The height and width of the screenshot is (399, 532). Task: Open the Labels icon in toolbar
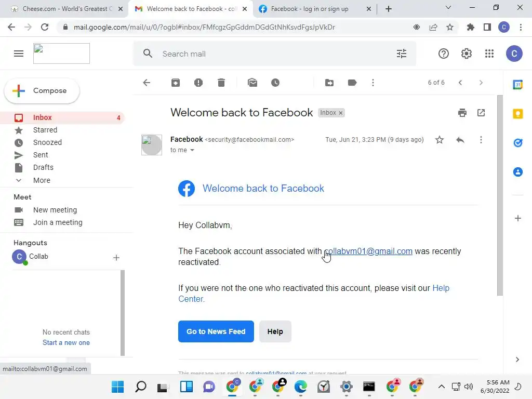point(352,83)
